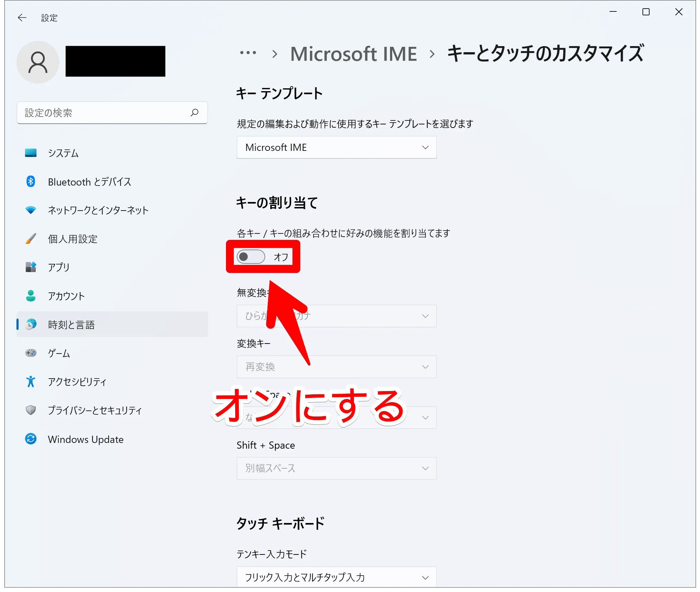Click the Bluetooth icon in sidebar
This screenshot has height=592, width=700.
[31, 182]
